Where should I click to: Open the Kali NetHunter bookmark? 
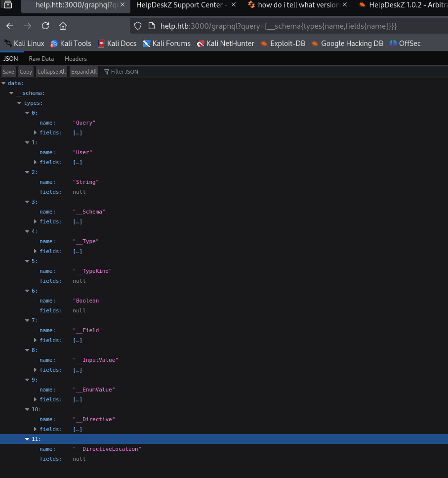point(225,43)
